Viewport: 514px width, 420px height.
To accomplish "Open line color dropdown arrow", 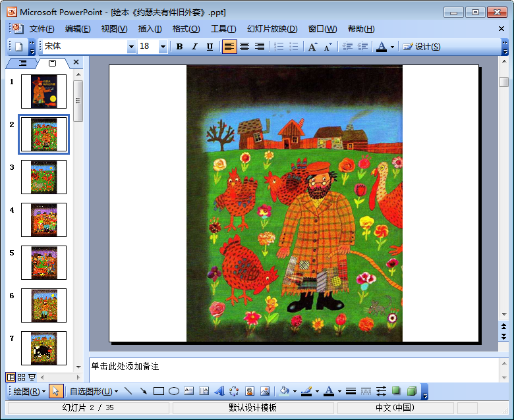I will [x=317, y=392].
